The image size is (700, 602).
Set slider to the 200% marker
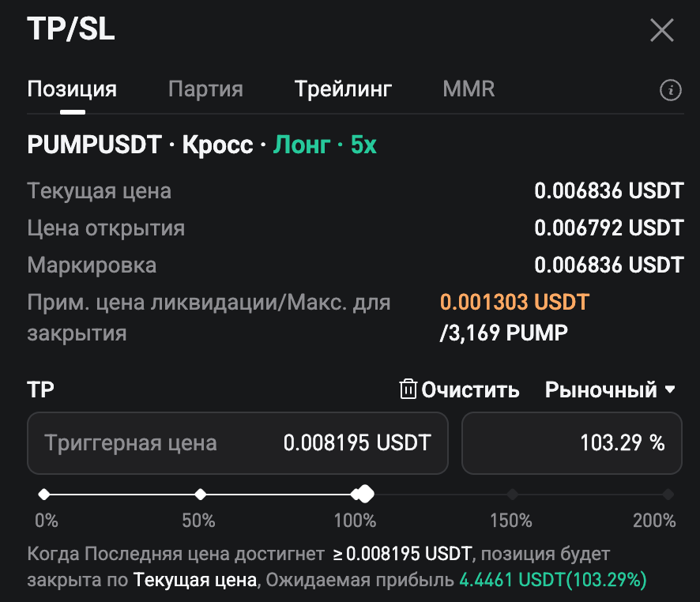click(668, 495)
